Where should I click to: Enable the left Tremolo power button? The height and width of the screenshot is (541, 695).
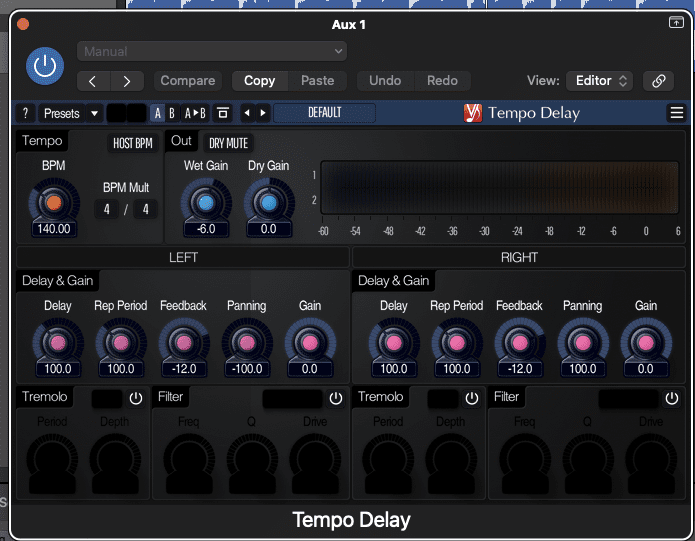(x=136, y=398)
